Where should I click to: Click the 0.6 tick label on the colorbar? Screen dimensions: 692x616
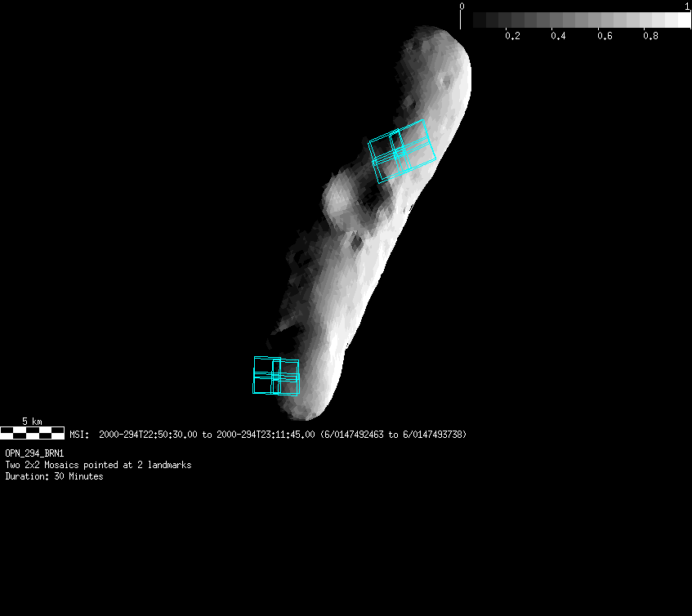coord(605,36)
